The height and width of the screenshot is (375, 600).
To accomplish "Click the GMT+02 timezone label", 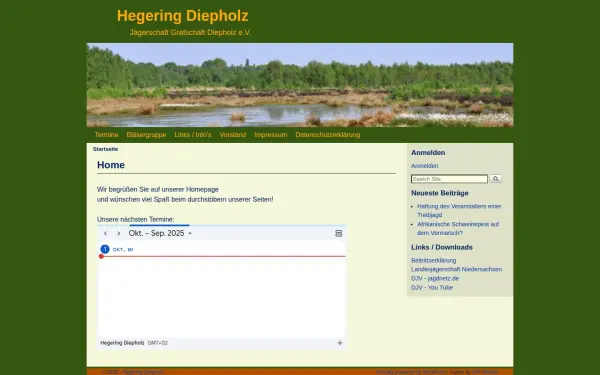I will tap(158, 343).
